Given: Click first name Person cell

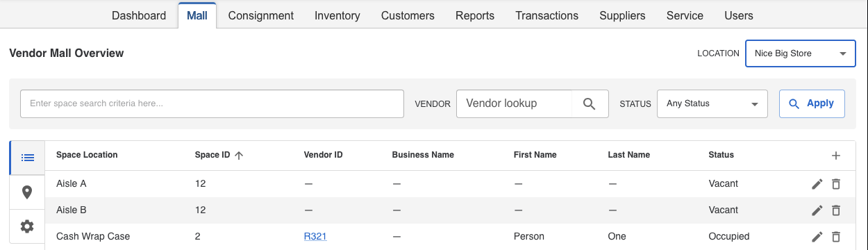Looking at the screenshot, I should (529, 236).
